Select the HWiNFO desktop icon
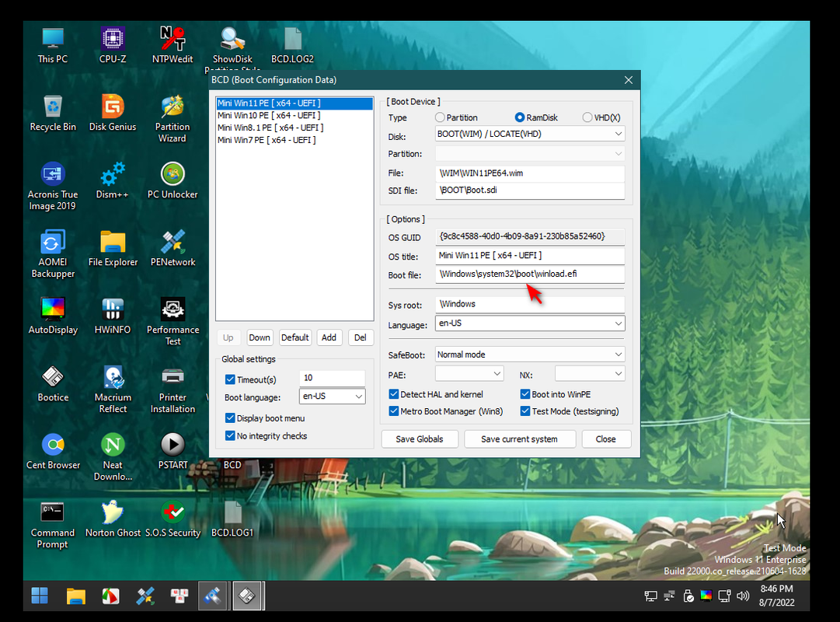This screenshot has width=840, height=622. (113, 316)
